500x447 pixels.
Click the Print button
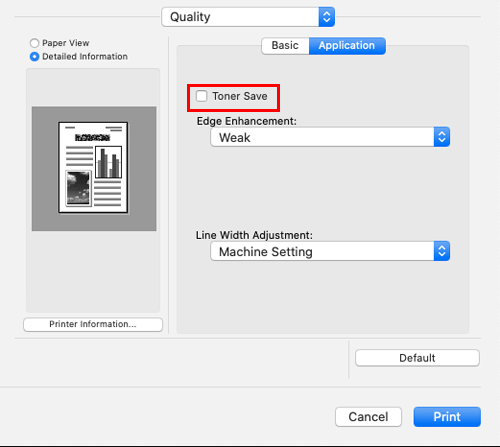(447, 417)
